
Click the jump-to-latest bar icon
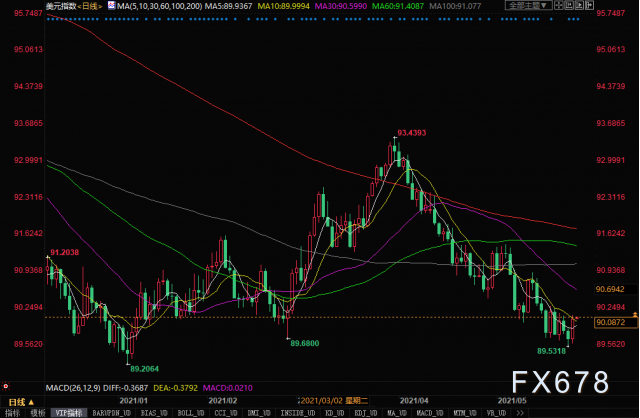coord(589,5)
